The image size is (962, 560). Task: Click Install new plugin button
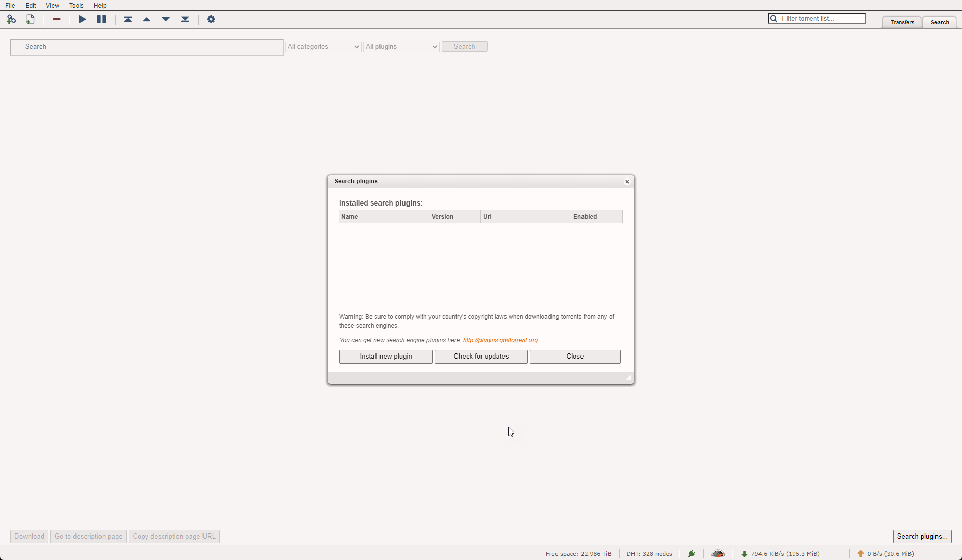point(386,357)
